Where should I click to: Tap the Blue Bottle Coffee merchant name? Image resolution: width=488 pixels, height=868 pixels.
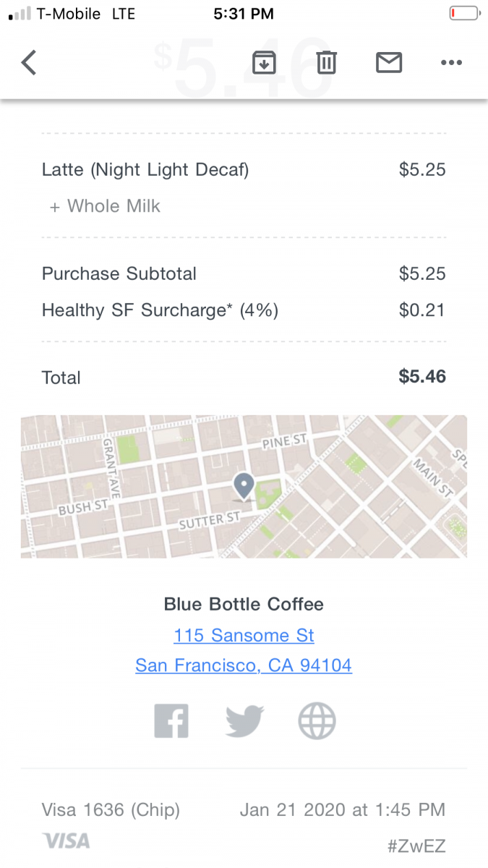(x=244, y=604)
